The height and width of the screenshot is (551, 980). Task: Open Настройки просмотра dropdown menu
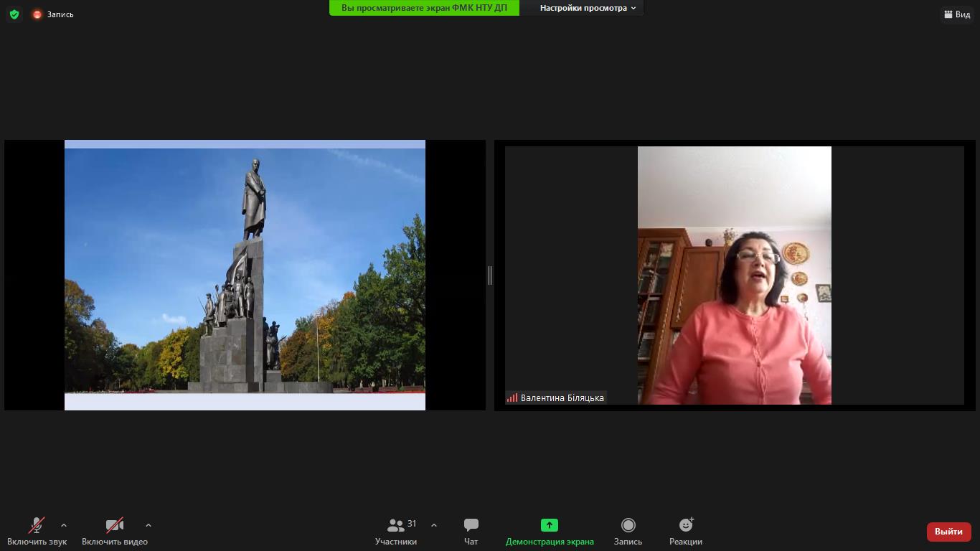588,8
